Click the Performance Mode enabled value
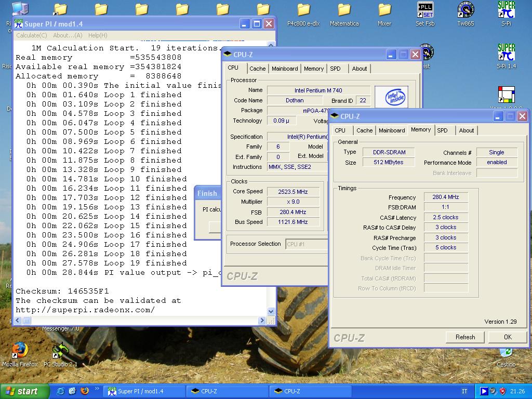The image size is (532, 399). point(496,162)
